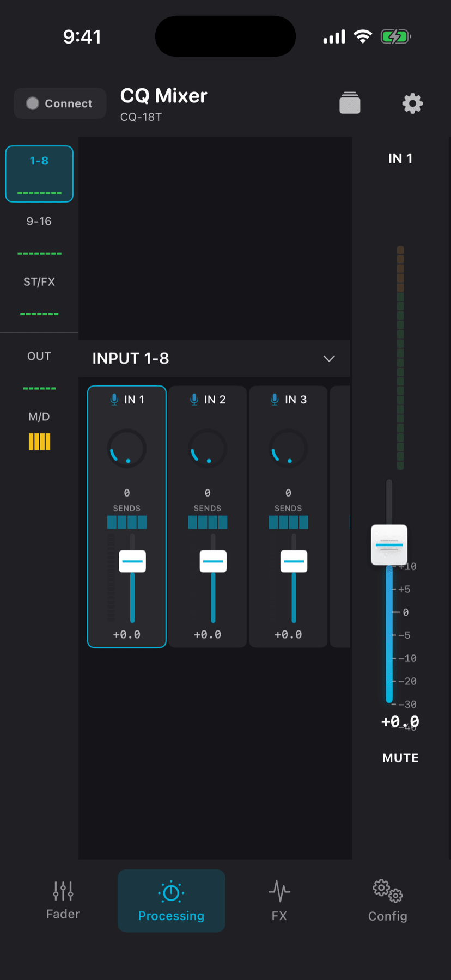The image size is (451, 980).
Task: Mute the IN 1 channel
Action: point(400,758)
